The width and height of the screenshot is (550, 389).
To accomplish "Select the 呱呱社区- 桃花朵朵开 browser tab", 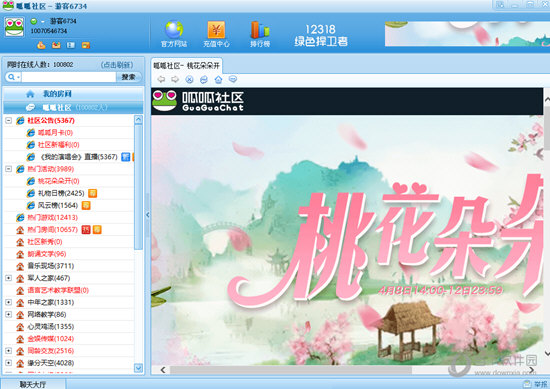I will tap(187, 66).
